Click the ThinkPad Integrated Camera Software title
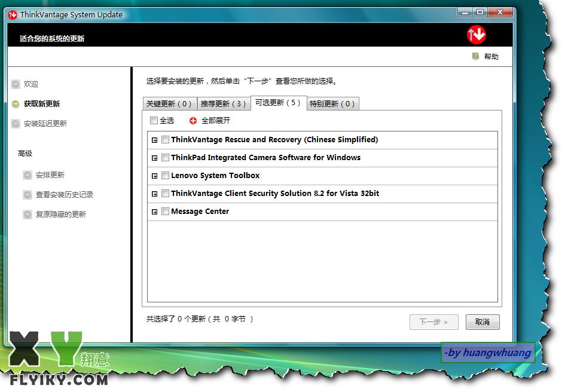 266,157
